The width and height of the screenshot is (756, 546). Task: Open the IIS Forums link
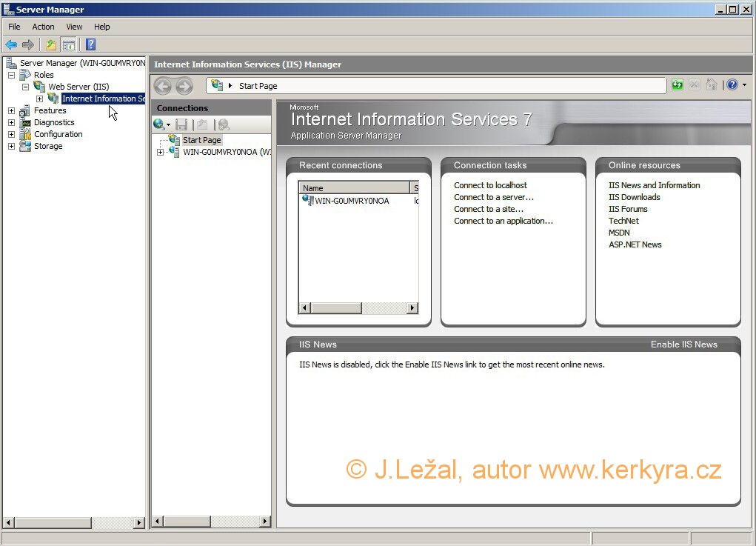628,209
